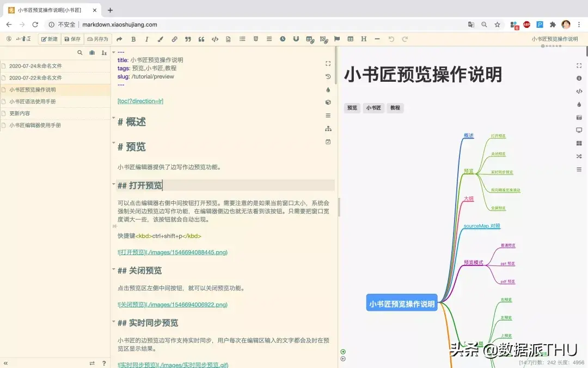The height and width of the screenshot is (368, 588).
Task: Click the undo arrow in editor toolbar
Action: [x=391, y=39]
